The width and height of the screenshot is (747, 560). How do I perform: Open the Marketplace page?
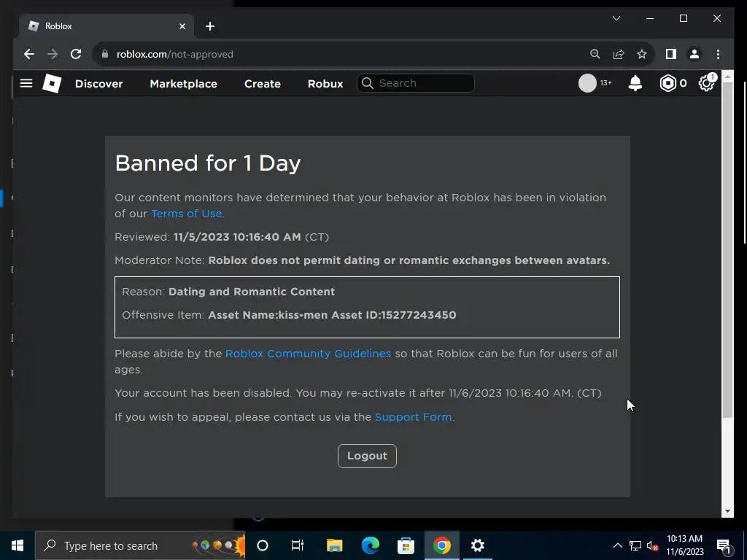(x=183, y=84)
